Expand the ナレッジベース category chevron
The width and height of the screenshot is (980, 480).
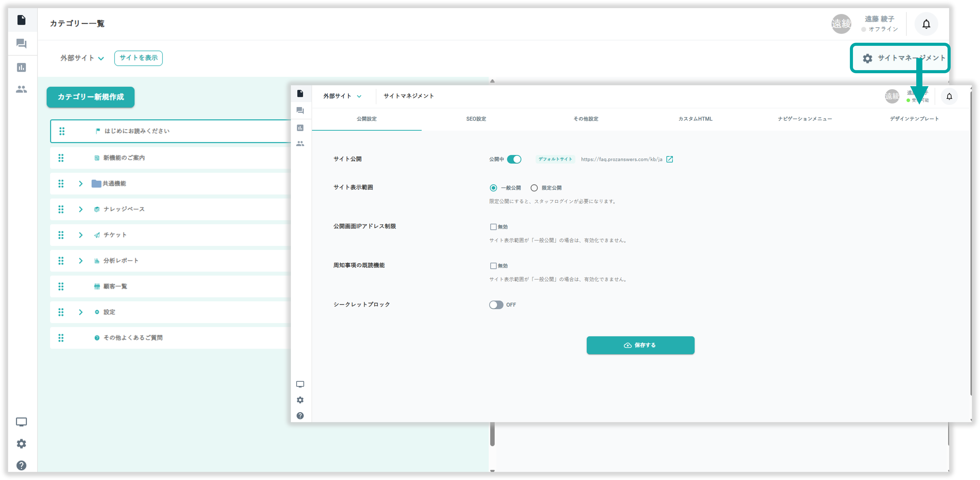(81, 209)
